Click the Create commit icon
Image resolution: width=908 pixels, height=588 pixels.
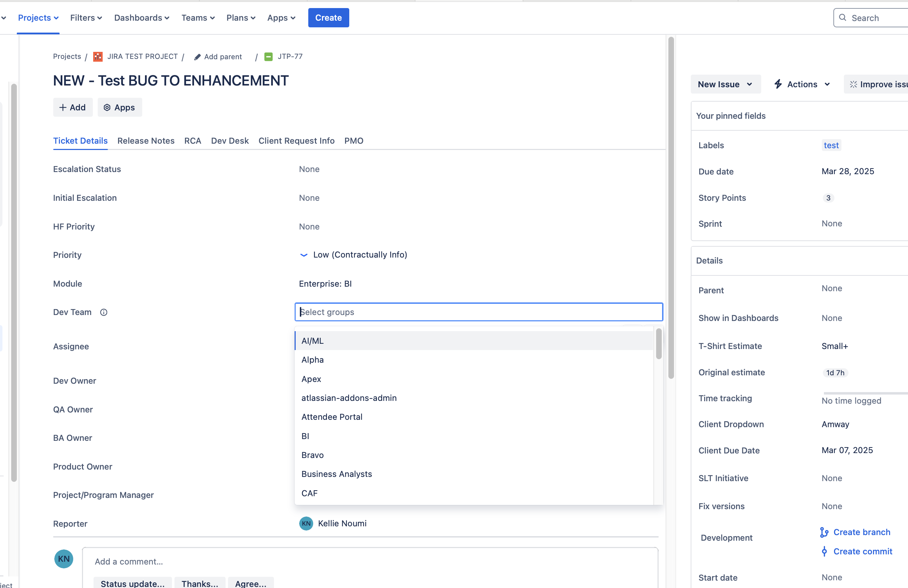[824, 551]
